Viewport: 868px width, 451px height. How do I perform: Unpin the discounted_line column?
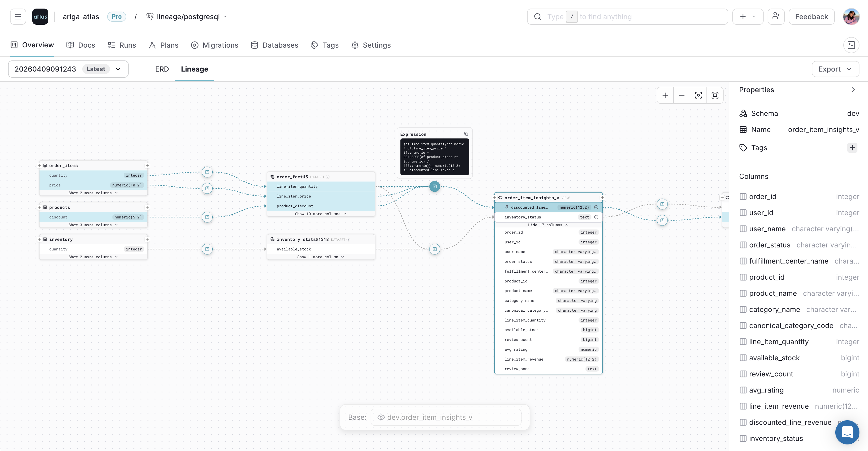point(506,207)
